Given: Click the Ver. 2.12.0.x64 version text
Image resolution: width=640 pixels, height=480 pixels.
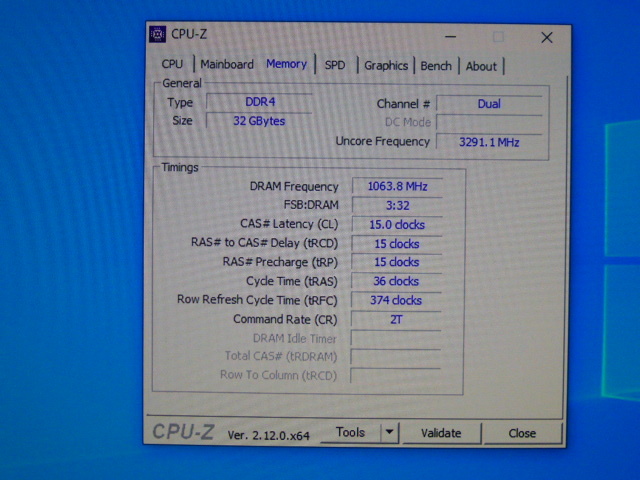Looking at the screenshot, I should click(268, 436).
